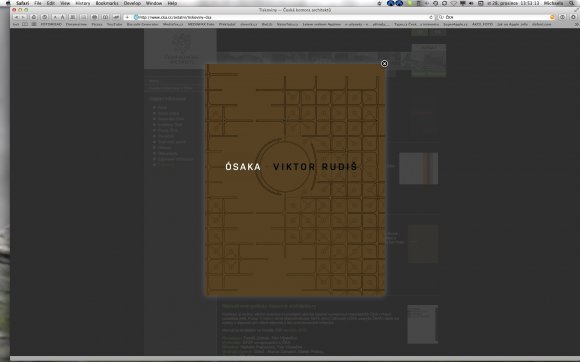The height and width of the screenshot is (362, 580).
Task: Open the File menu
Action: pos(38,3)
